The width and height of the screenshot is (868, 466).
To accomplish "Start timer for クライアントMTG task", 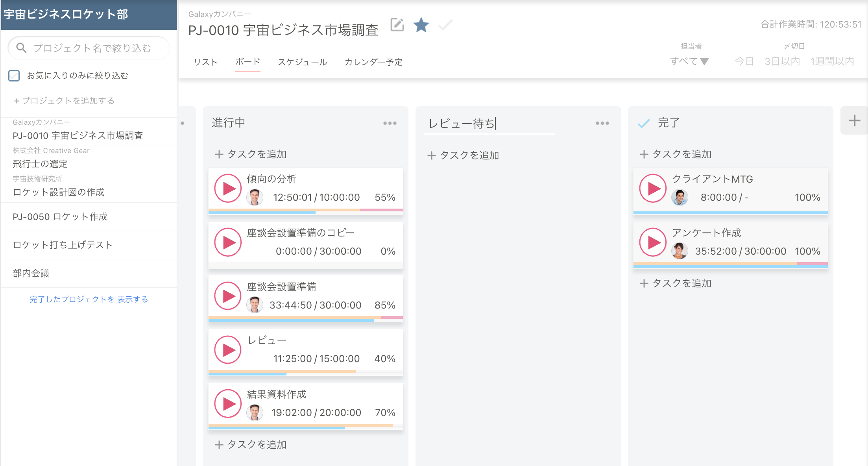I will (653, 189).
